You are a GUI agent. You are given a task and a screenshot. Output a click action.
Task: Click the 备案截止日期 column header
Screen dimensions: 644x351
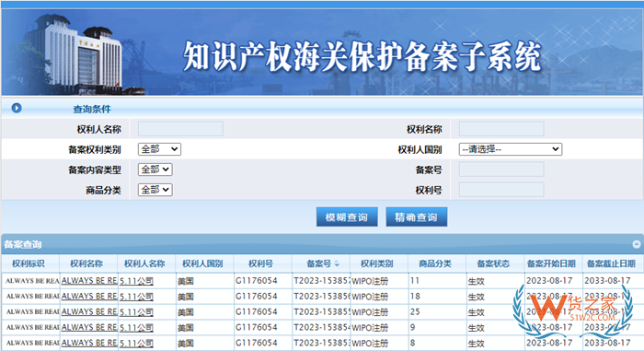coord(611,263)
